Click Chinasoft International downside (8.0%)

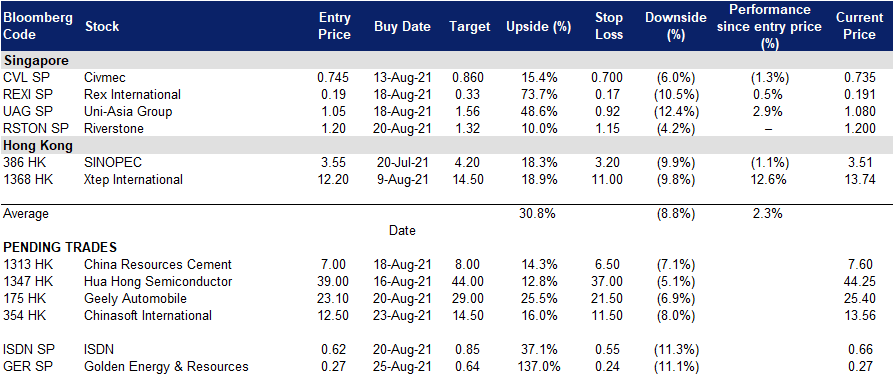(x=675, y=316)
